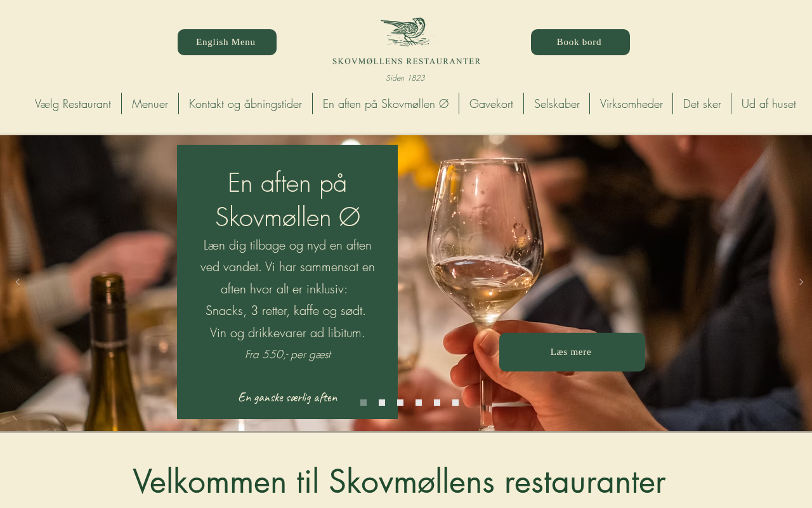The image size is (812, 508).
Task: Click the Skovmøllens bird logo
Action: tap(406, 32)
